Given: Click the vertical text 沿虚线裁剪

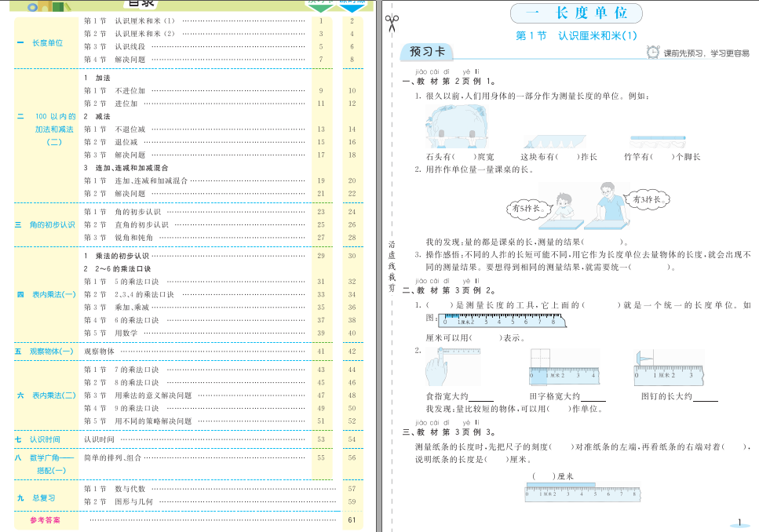Looking at the screenshot, I should click(392, 266).
